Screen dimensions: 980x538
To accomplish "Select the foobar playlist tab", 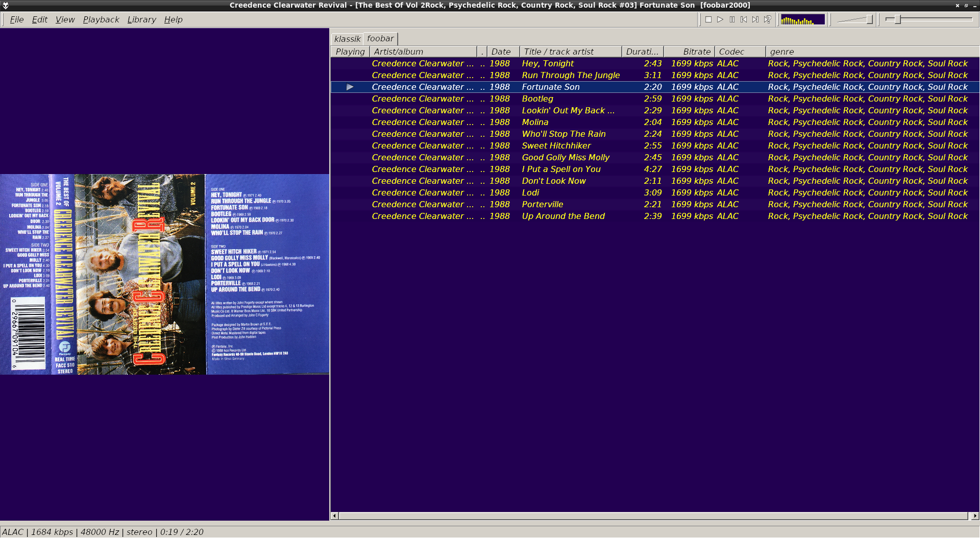I will (380, 38).
